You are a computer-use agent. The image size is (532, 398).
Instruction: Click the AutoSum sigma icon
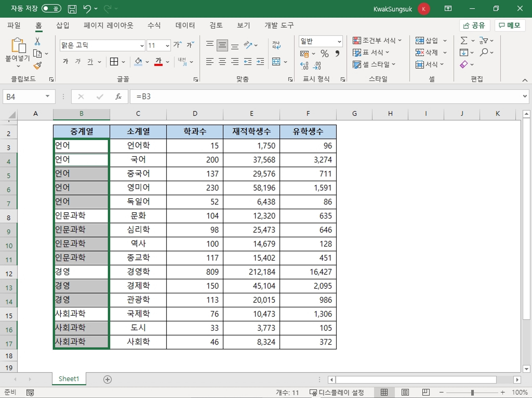464,40
